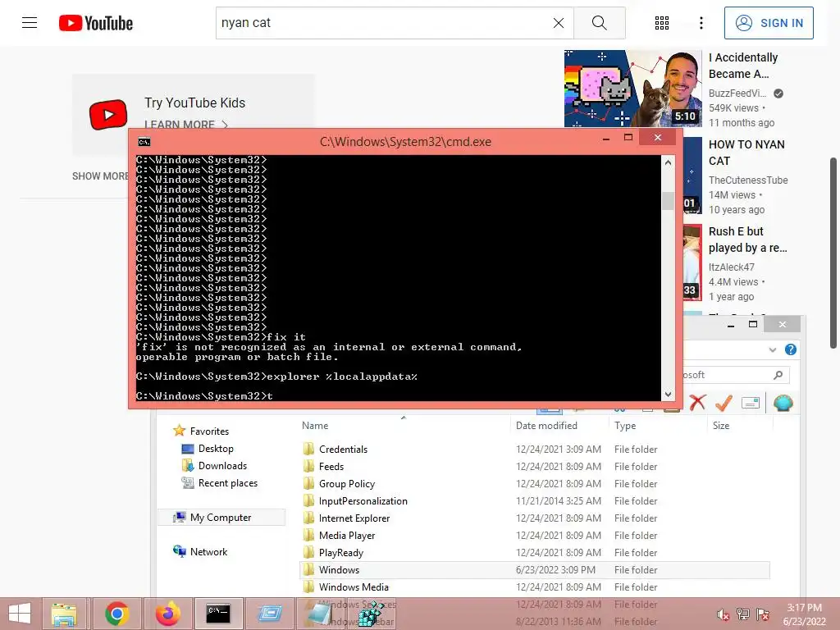Open File Explorer from the taskbar
The width and height of the screenshot is (840, 630).
[x=64, y=614]
